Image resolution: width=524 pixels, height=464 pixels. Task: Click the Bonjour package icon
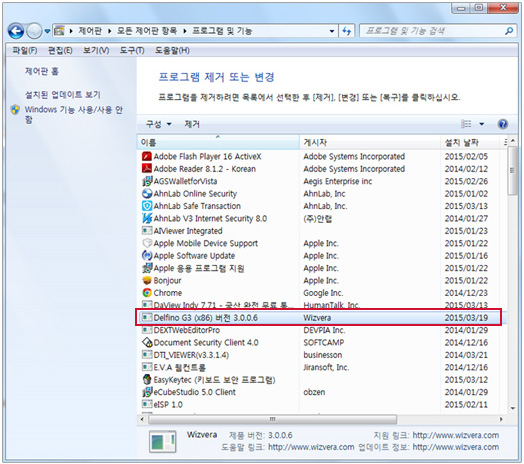[x=147, y=280]
